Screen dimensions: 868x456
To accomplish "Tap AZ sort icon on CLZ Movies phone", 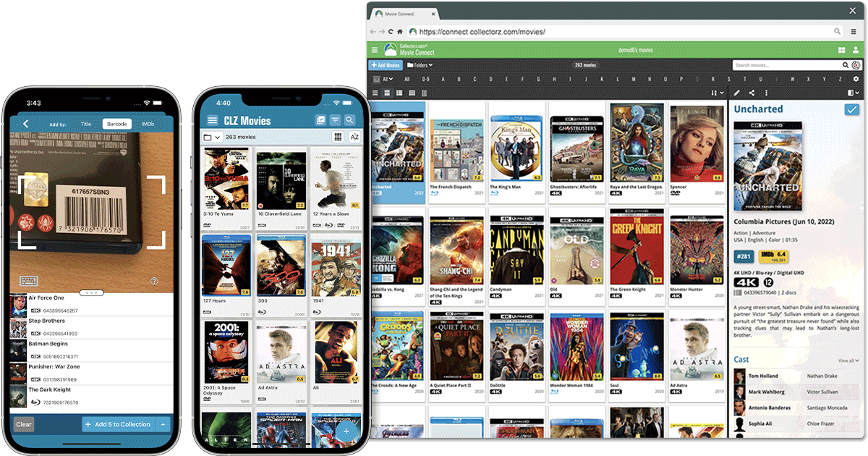I will coord(354,137).
